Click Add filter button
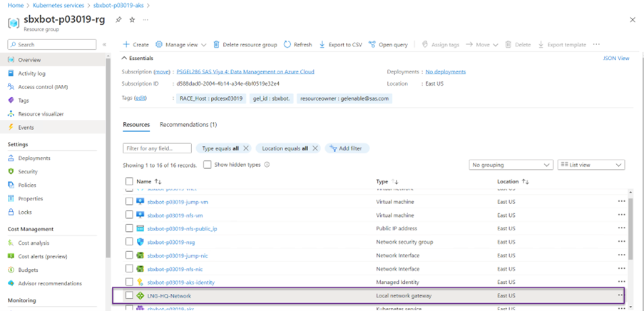The height and width of the screenshot is (311, 644). coord(347,148)
